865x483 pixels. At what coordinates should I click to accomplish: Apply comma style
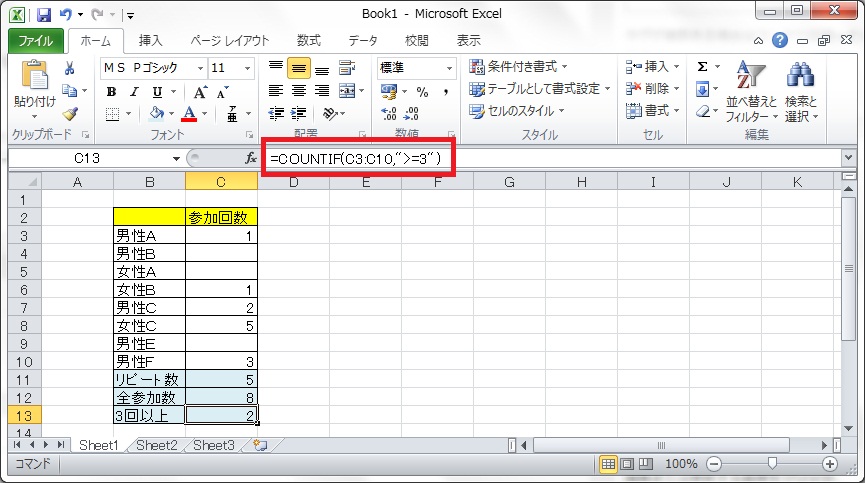pos(445,92)
